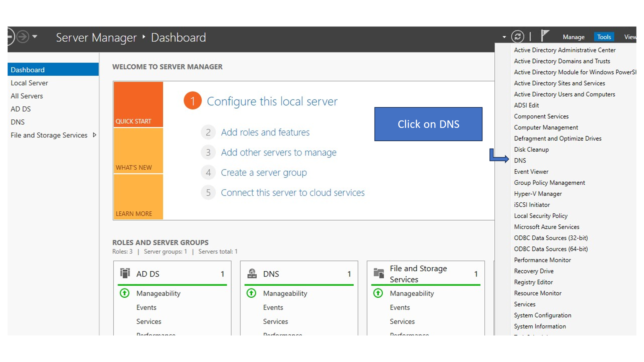This screenshot has width=644, height=362.
Task: Click Manageability in the DNS tile
Action: (285, 293)
